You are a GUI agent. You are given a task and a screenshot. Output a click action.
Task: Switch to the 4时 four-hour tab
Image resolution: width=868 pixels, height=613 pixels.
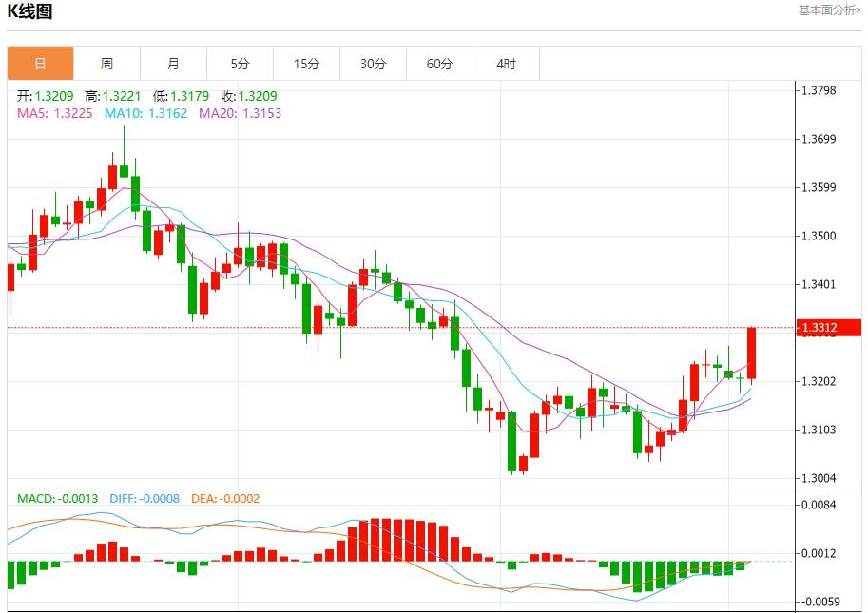pyautogui.click(x=506, y=64)
